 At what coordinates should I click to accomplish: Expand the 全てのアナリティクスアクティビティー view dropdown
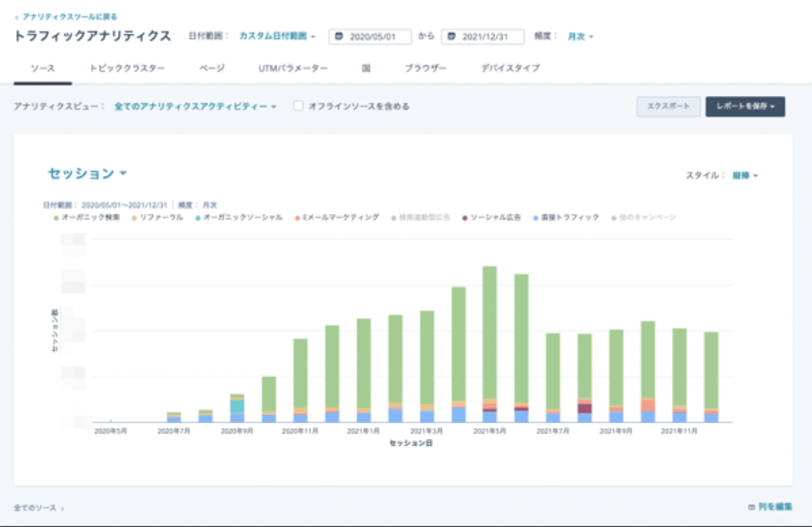[195, 106]
